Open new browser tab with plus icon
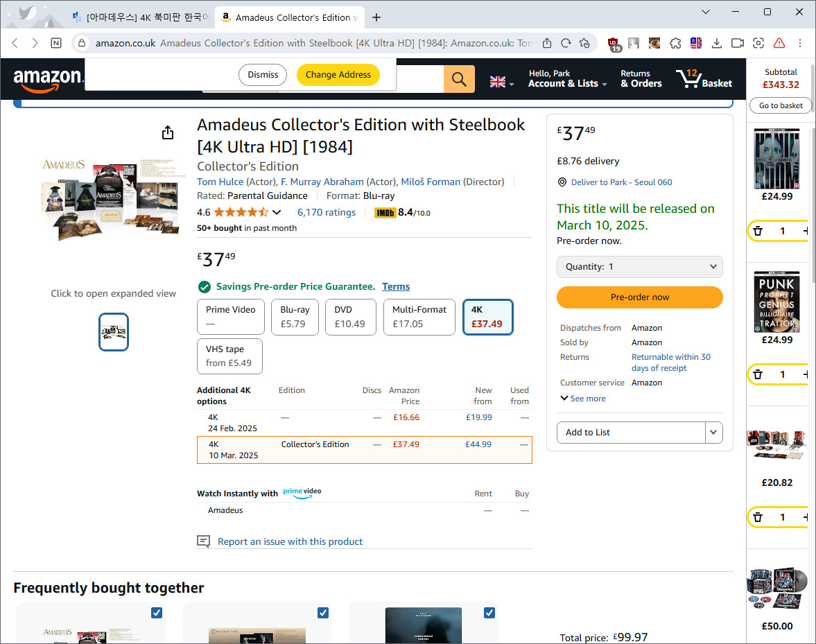The height and width of the screenshot is (644, 816). coord(376,18)
